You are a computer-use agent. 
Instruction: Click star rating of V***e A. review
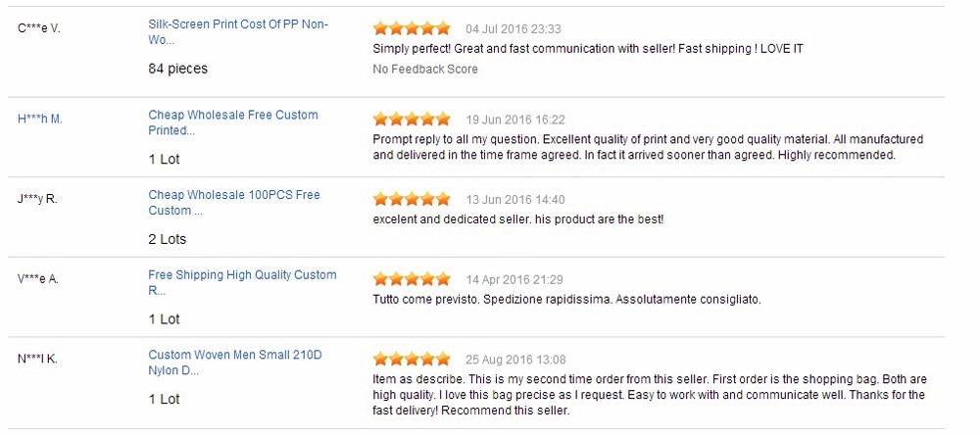[x=412, y=279]
